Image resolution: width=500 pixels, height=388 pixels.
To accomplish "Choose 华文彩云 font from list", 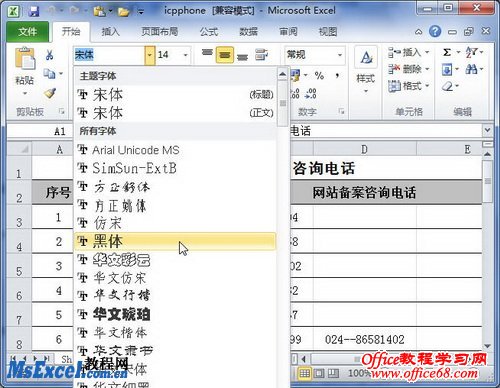I will point(175,260).
